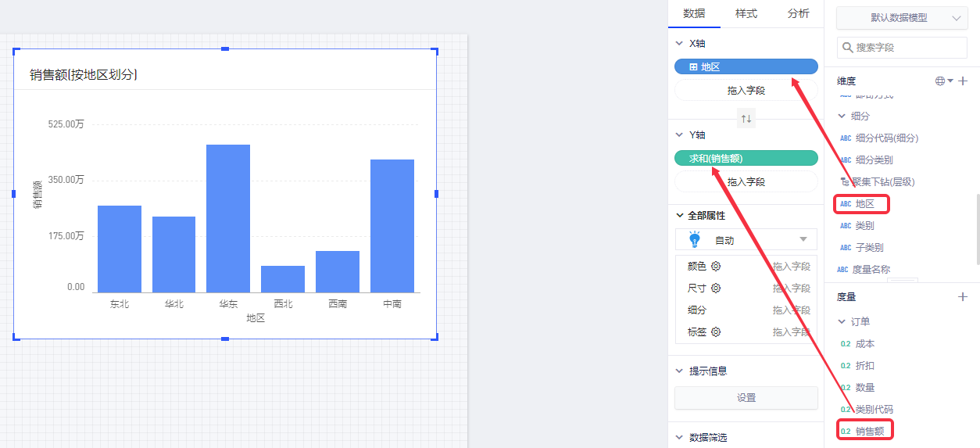
Task: Switch to the 样式 tab
Action: pos(746,13)
